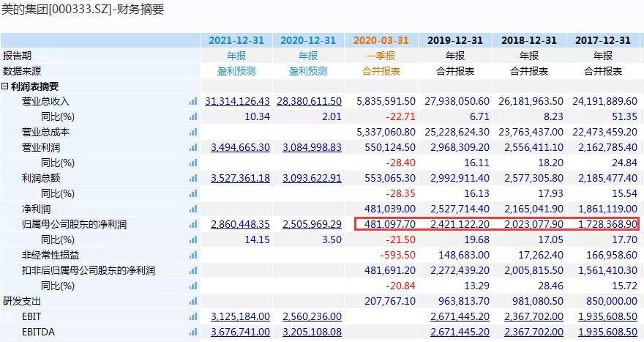This screenshot has width=644, height=342.
Task: Select 扣非后 net profit cell 2,272,439.20
Action: click(460, 270)
